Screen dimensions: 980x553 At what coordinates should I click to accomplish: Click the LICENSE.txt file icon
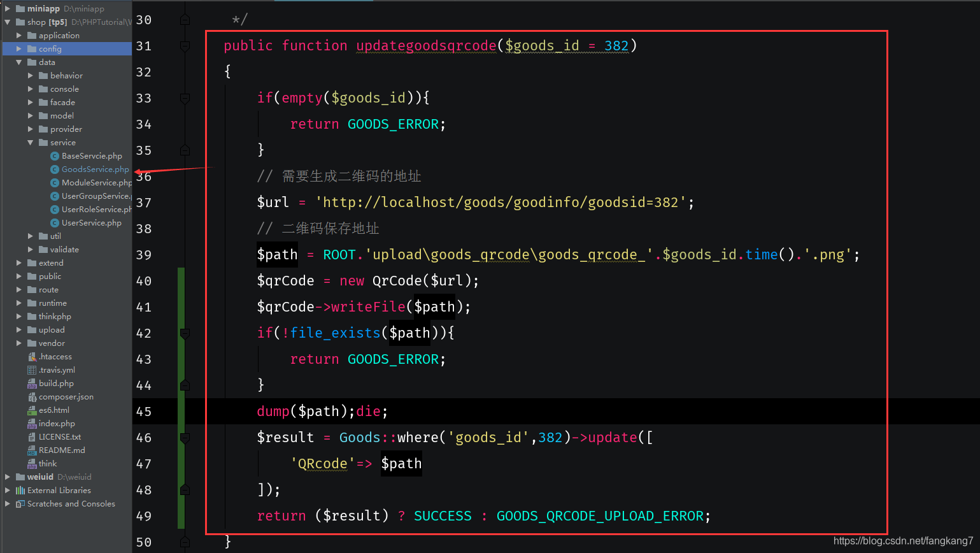pyautogui.click(x=32, y=437)
